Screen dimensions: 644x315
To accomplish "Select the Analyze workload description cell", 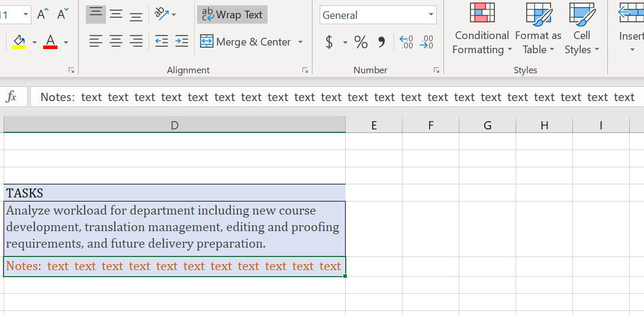I will (175, 229).
